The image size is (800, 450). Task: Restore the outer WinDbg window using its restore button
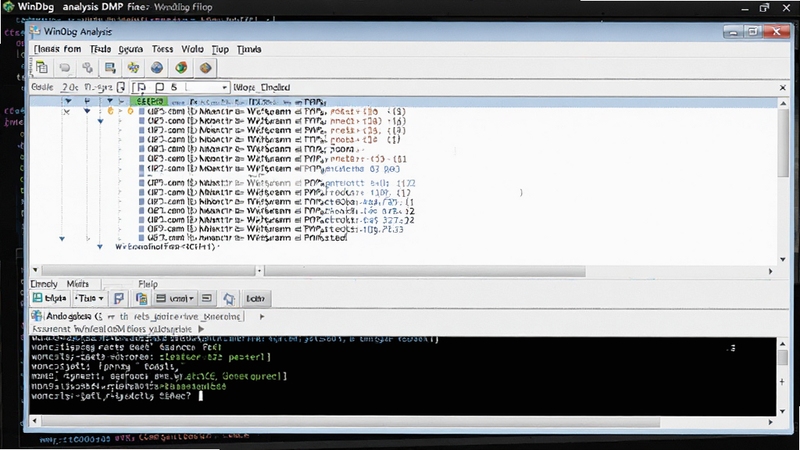pos(764,8)
